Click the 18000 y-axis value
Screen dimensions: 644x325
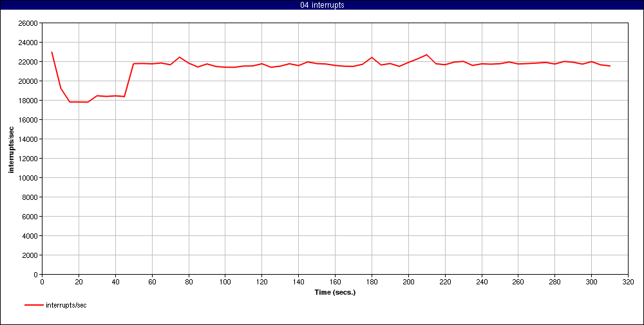[x=29, y=101]
